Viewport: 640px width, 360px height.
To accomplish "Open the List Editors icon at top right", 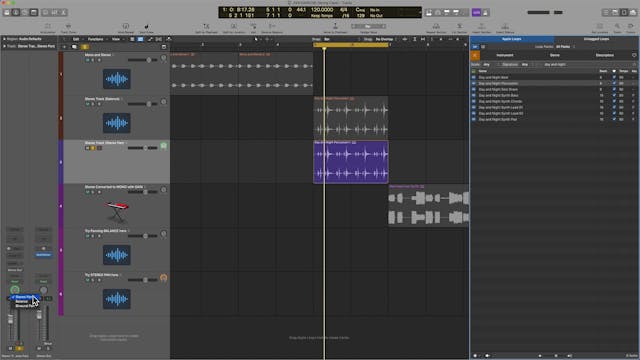I will coord(606,13).
